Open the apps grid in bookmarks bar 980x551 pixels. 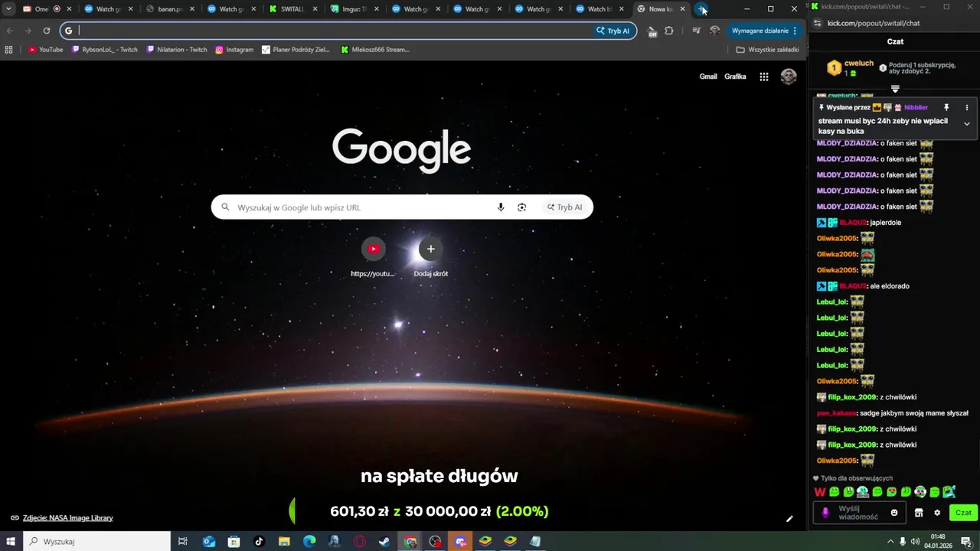pos(9,50)
